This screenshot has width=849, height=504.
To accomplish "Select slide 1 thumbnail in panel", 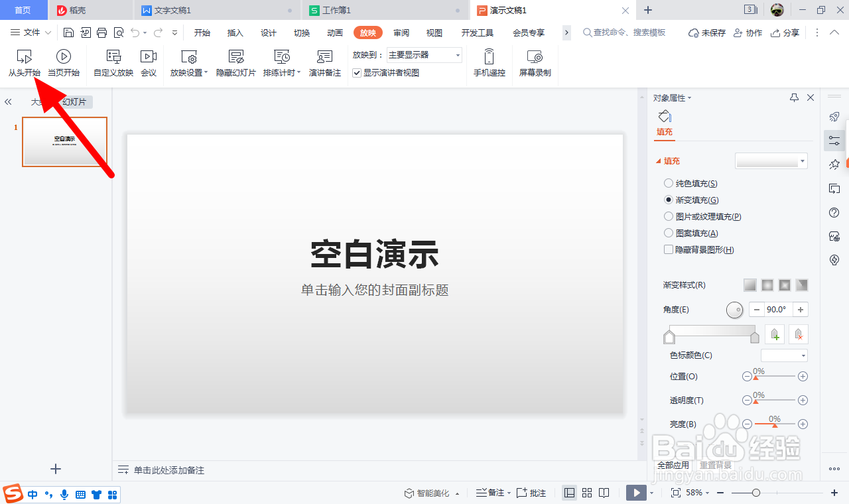I will (x=64, y=141).
